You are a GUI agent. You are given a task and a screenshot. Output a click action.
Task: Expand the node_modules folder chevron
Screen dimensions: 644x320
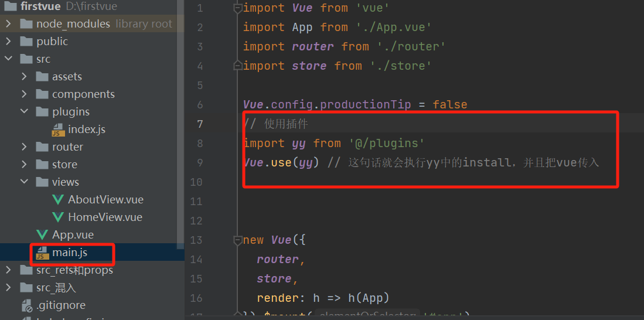click(x=8, y=24)
